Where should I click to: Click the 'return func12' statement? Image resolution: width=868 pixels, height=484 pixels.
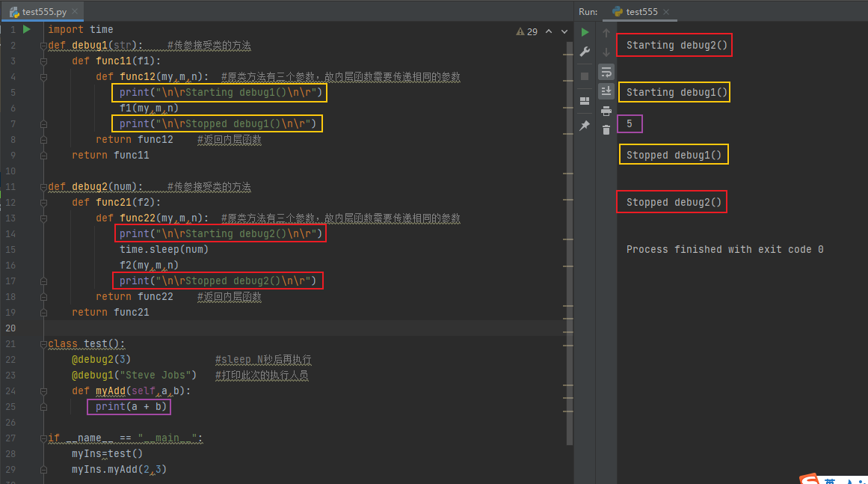pyautogui.click(x=134, y=140)
